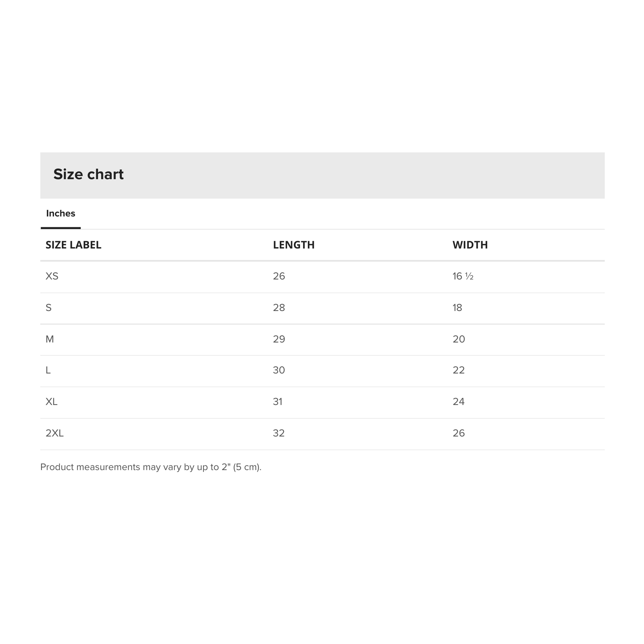Select the XS size row label

52,276
